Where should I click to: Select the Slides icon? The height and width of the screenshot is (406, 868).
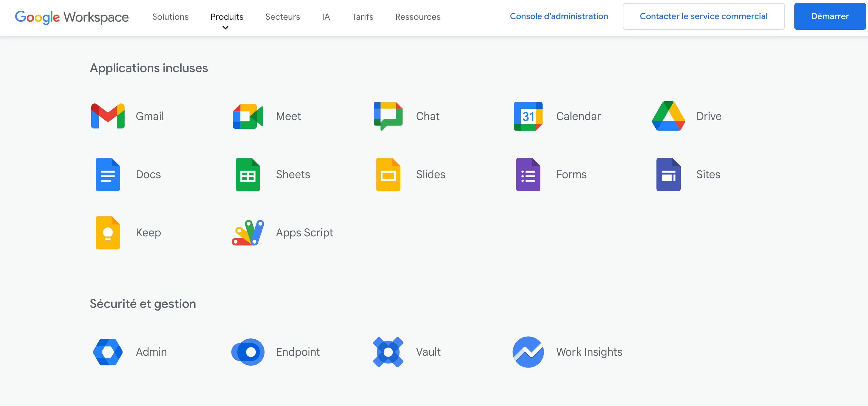(388, 175)
